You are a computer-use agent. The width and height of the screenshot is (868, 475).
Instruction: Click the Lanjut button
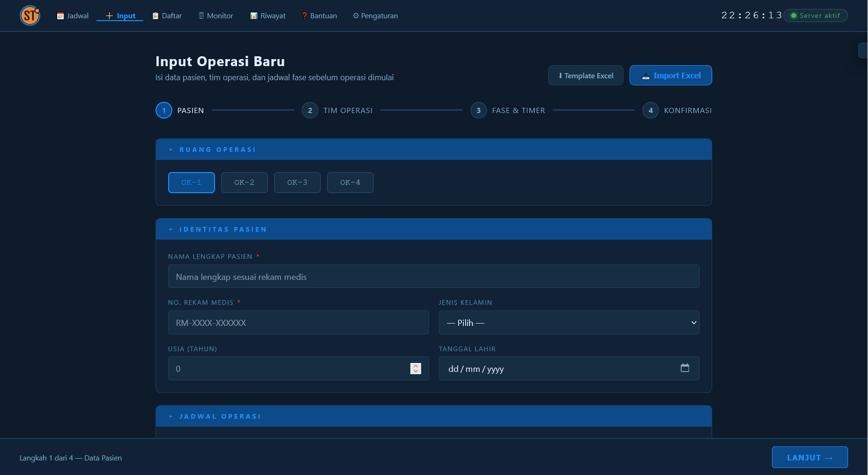[809, 457]
